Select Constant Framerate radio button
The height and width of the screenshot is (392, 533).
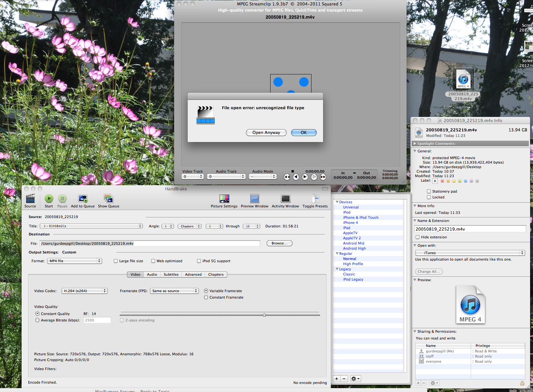tap(206, 297)
